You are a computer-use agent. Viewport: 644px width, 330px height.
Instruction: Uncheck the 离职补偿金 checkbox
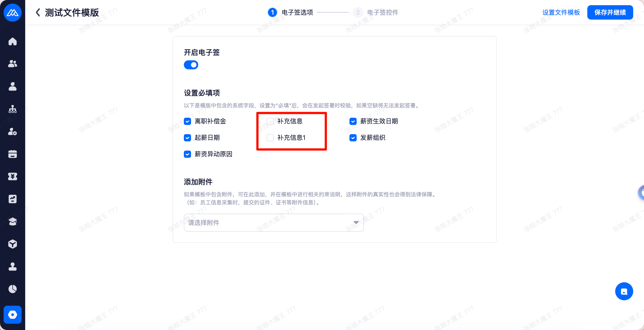click(187, 121)
